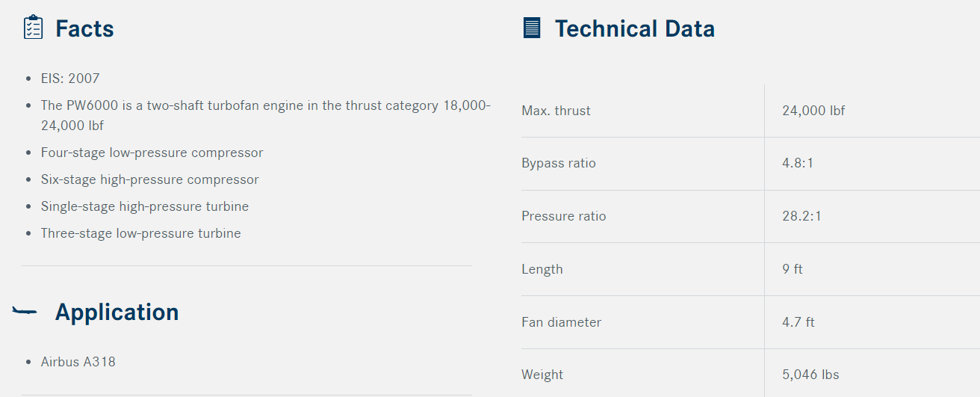Viewport: 980px width, 397px height.
Task: Select the Application heading
Action: click(117, 312)
